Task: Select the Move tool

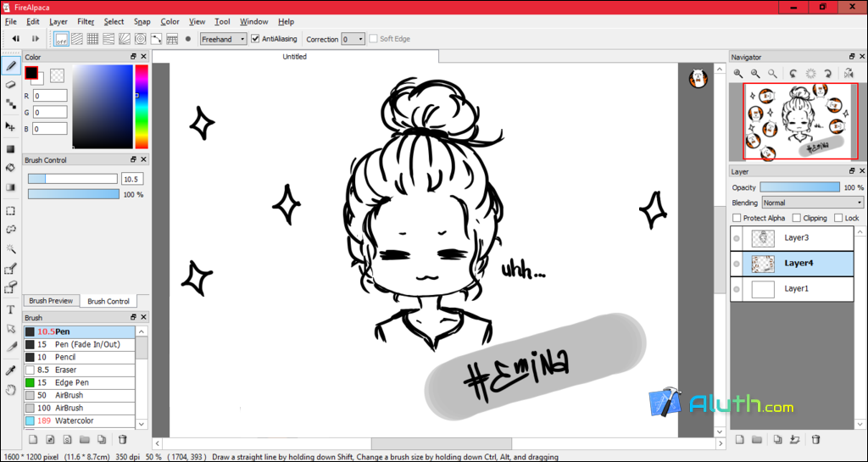Action: pyautogui.click(x=10, y=126)
